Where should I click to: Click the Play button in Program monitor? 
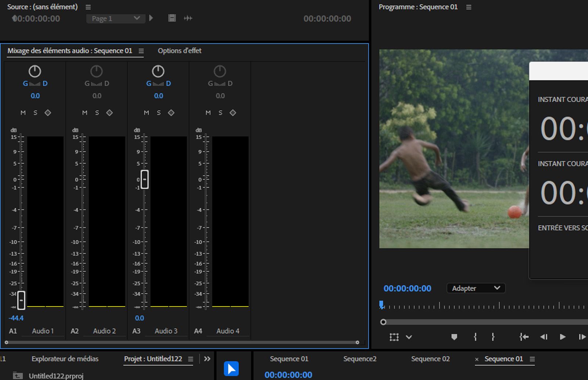tap(562, 337)
